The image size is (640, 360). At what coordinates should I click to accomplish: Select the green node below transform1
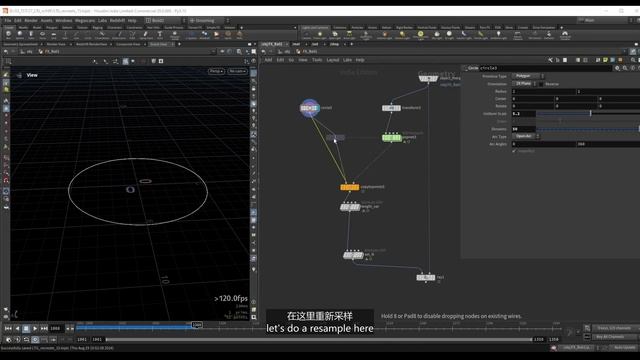pyautogui.click(x=391, y=138)
